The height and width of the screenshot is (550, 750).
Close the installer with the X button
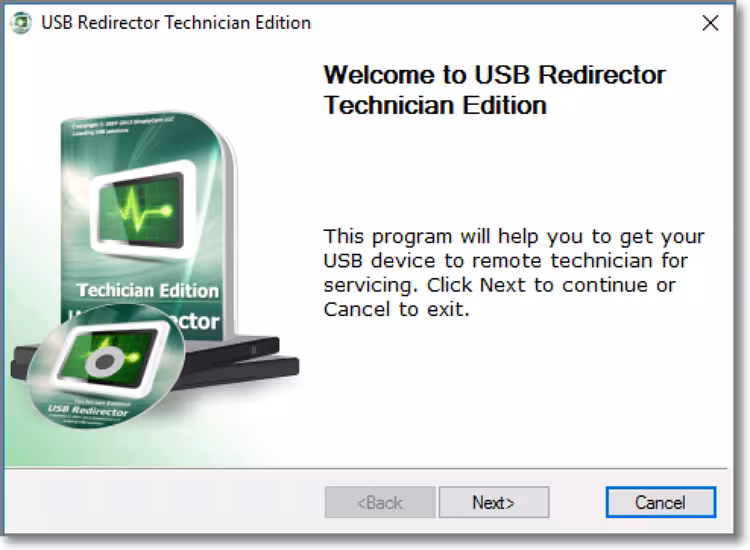[x=710, y=23]
